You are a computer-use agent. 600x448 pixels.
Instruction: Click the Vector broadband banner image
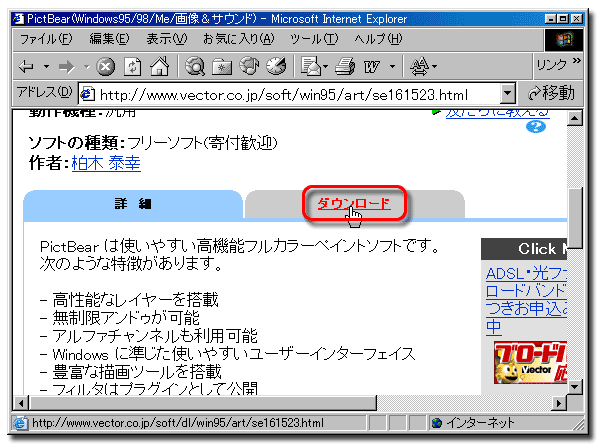[x=530, y=363]
